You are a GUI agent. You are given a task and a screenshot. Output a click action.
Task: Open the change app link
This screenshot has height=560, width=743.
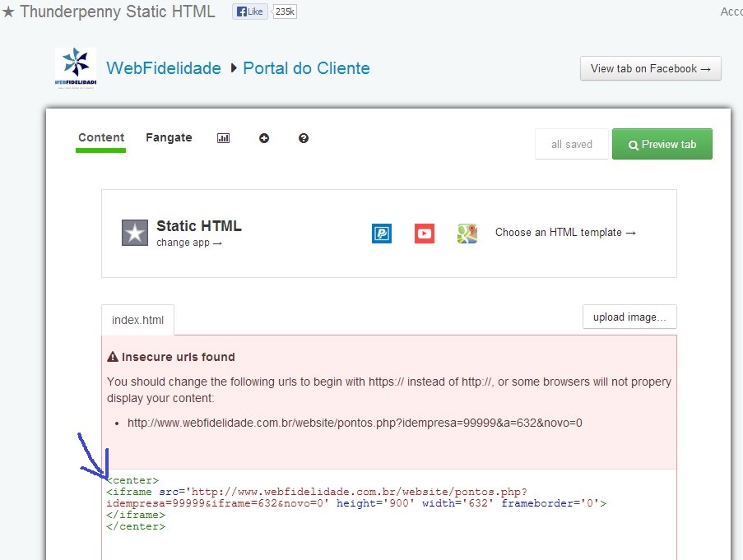(x=189, y=243)
